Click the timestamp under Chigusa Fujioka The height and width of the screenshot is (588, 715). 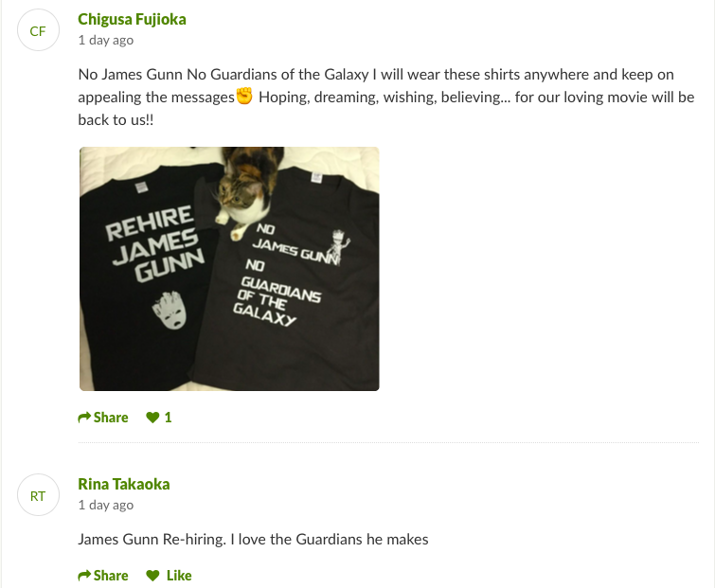click(x=105, y=41)
